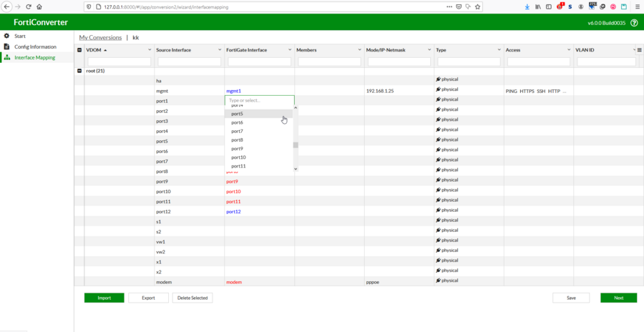Image resolution: width=644 pixels, height=332 pixels.
Task: Open the Firefox hamburger menu
Action: tap(637, 6)
